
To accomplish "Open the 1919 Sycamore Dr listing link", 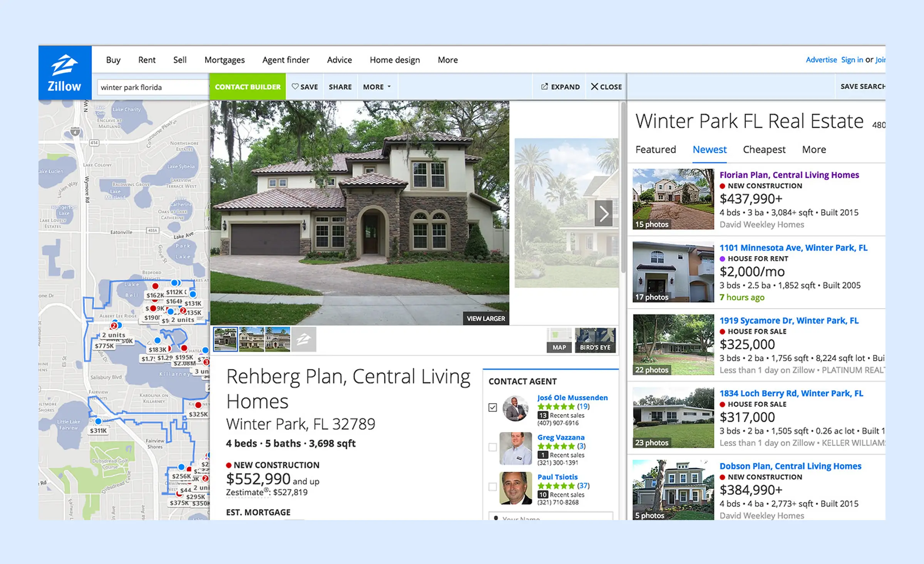I will coord(789,321).
